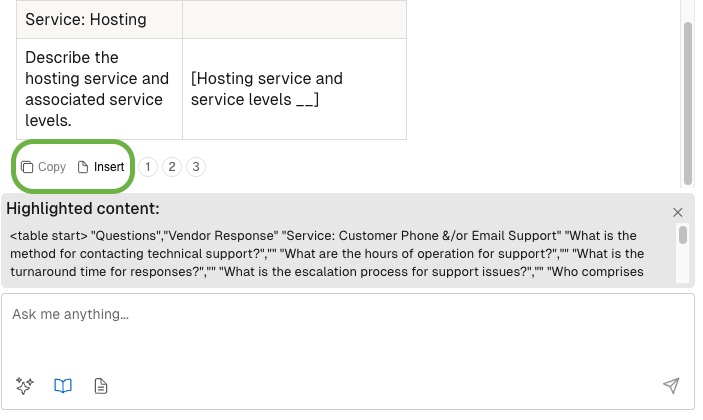This screenshot has width=703, height=420.
Task: Click the Hosting service and service levels placeholder cell
Action: [x=295, y=89]
